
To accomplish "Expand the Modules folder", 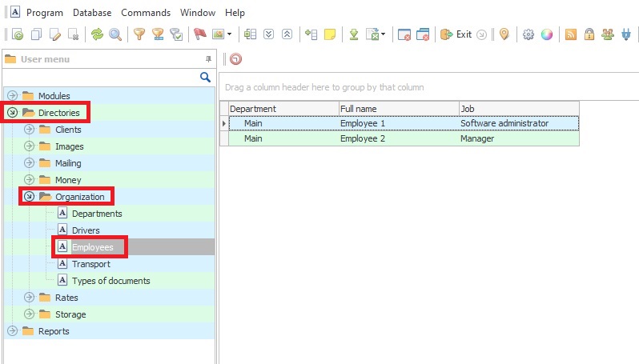I will 13,96.
